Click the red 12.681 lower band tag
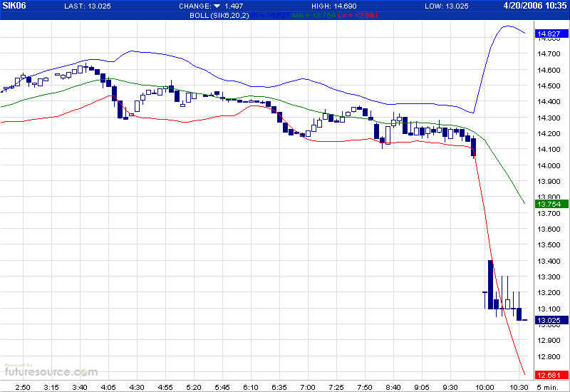Screen dimensions: 570x392 point(548,376)
